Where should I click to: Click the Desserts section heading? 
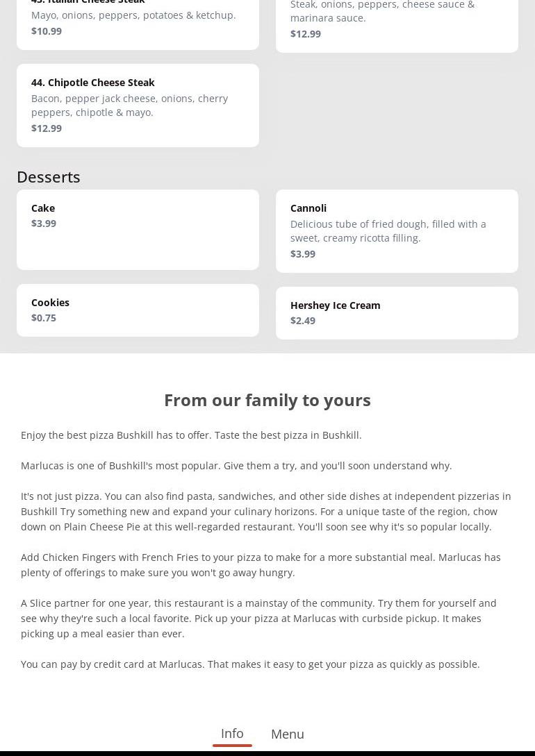pyautogui.click(x=49, y=177)
